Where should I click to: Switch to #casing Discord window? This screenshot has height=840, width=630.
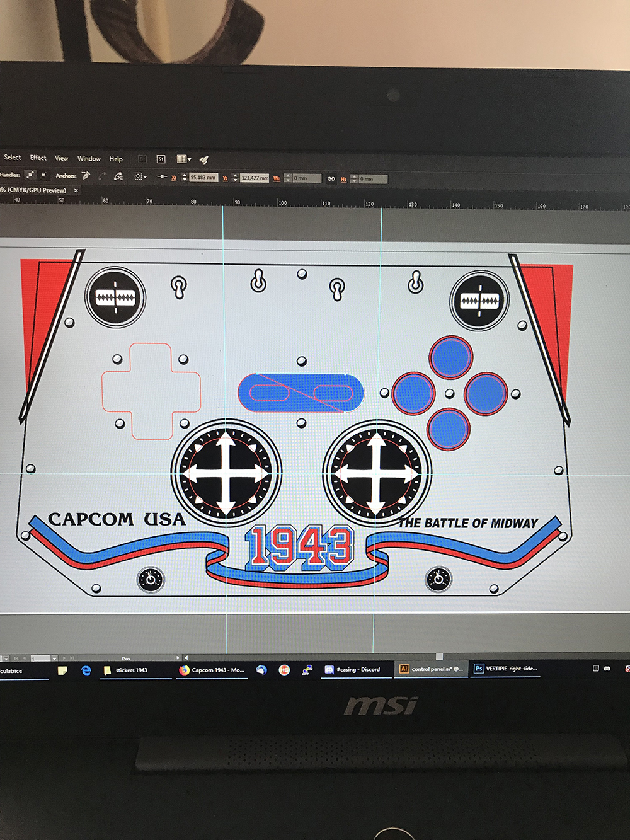coord(356,669)
